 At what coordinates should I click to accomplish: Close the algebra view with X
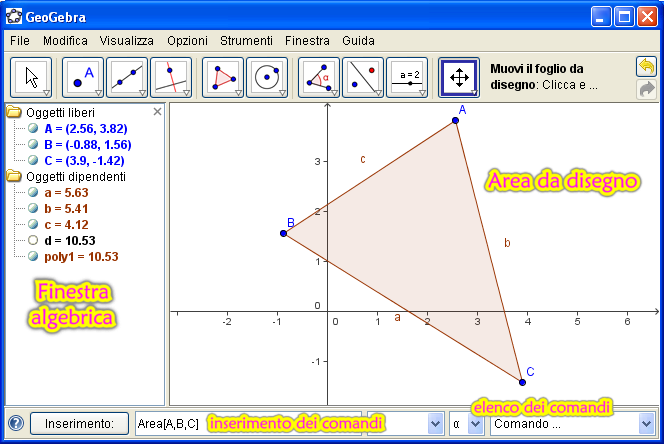coord(157,111)
